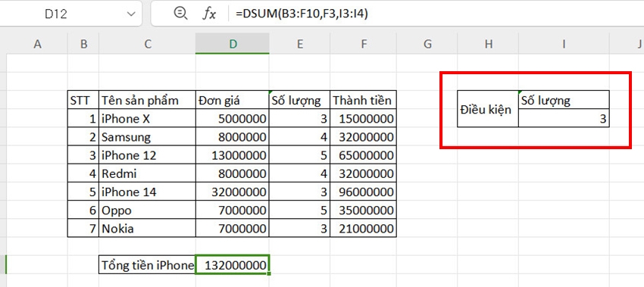Click unit price 8000000 in Samsung row
The image size is (644, 287).
tap(233, 137)
